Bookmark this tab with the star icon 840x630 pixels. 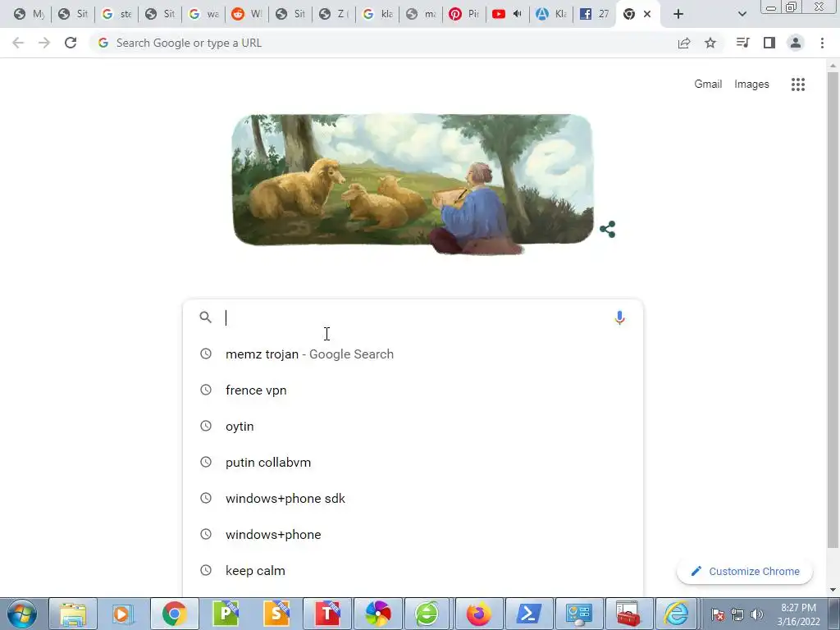710,43
